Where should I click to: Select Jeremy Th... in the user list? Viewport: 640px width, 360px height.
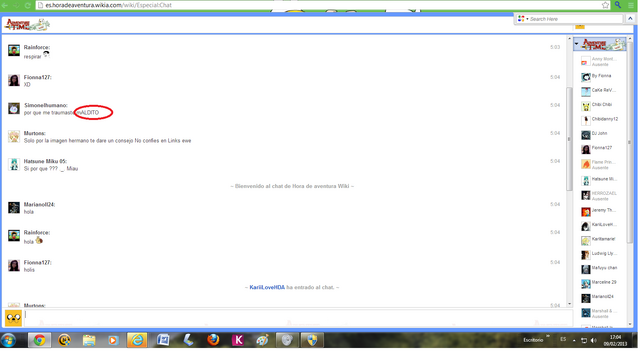click(600, 211)
